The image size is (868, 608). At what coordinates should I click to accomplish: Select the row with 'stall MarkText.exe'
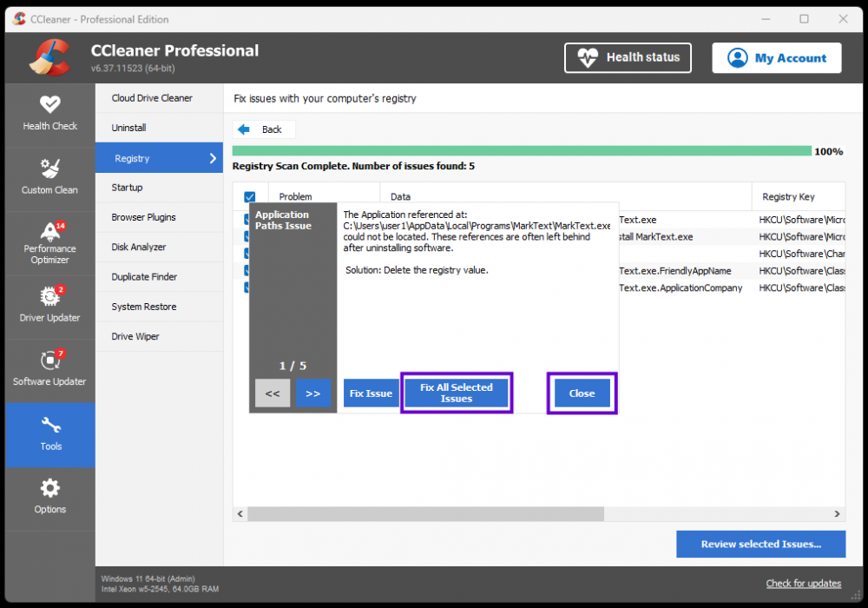tap(656, 237)
